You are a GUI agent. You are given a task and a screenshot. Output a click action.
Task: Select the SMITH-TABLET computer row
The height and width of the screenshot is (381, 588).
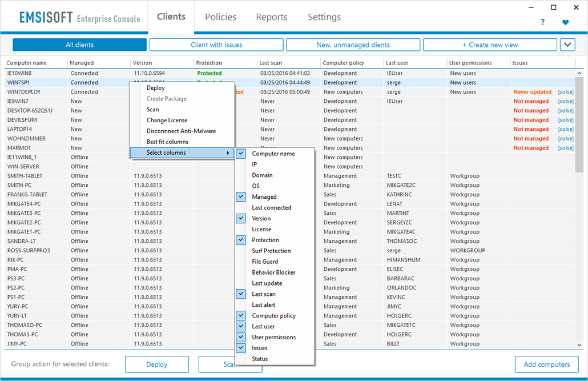[x=290, y=176]
